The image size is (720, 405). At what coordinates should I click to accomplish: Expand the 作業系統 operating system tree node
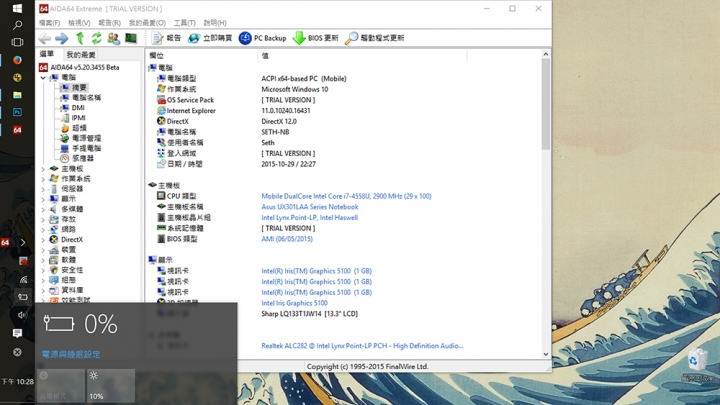pyautogui.click(x=43, y=179)
